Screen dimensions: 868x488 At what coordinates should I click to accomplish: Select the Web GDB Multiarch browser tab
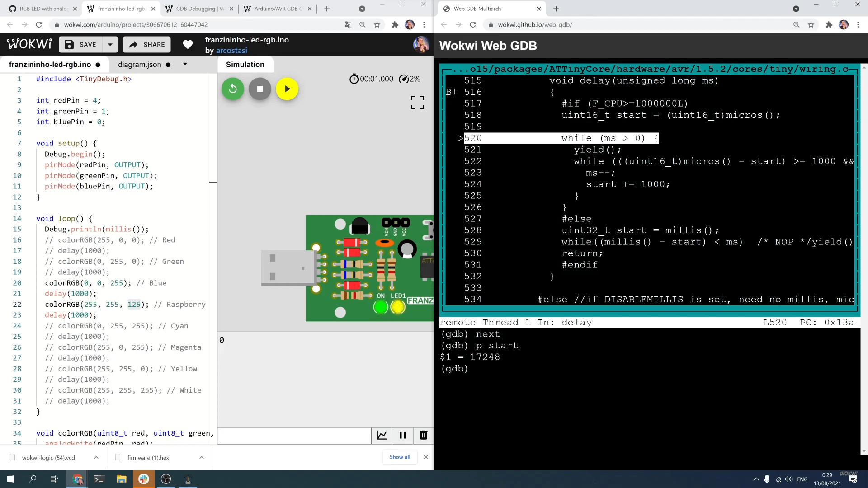pyautogui.click(x=488, y=9)
